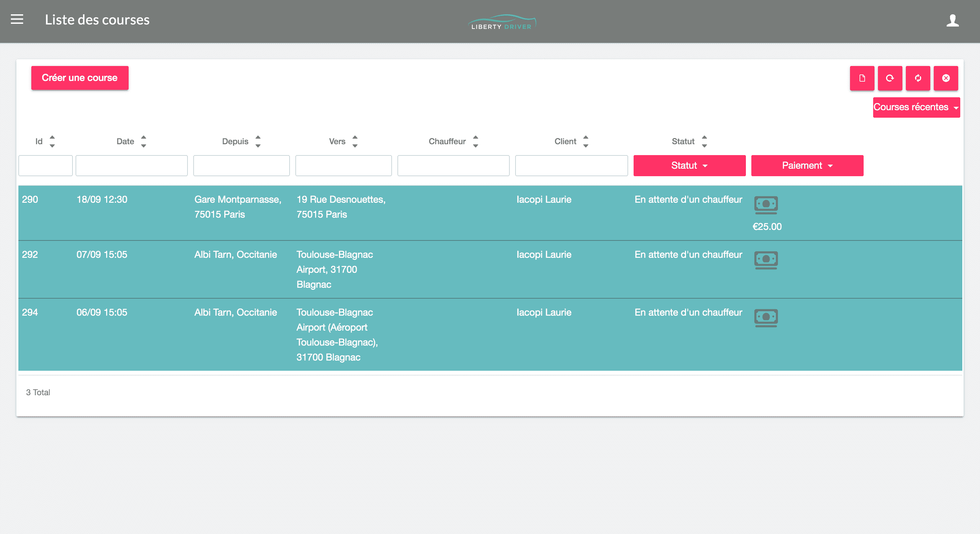This screenshot has width=980, height=534.
Task: Click En attente status of course 294
Action: point(688,313)
